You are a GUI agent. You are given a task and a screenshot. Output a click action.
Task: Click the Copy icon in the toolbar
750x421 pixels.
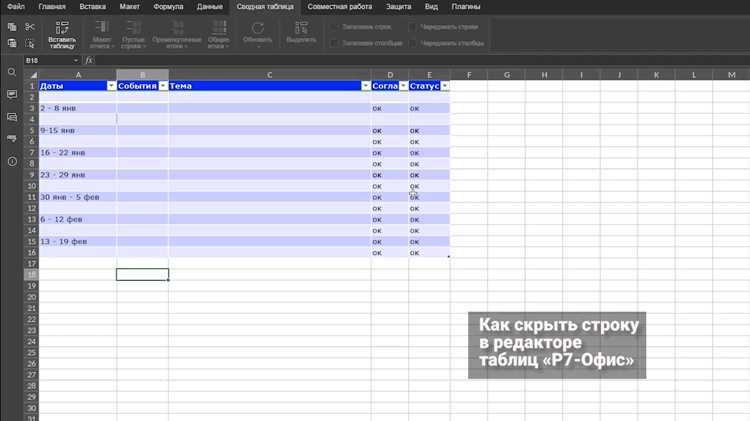[12, 27]
